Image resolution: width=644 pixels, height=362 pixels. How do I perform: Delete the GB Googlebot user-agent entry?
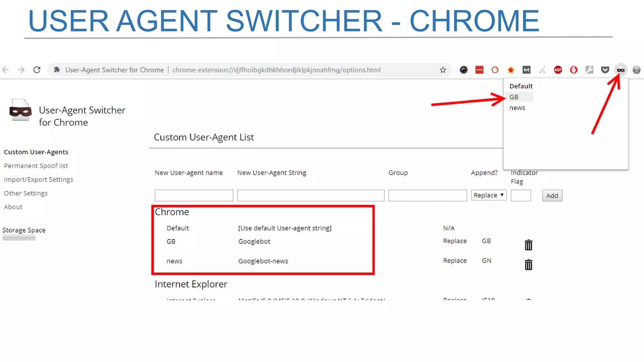point(529,245)
